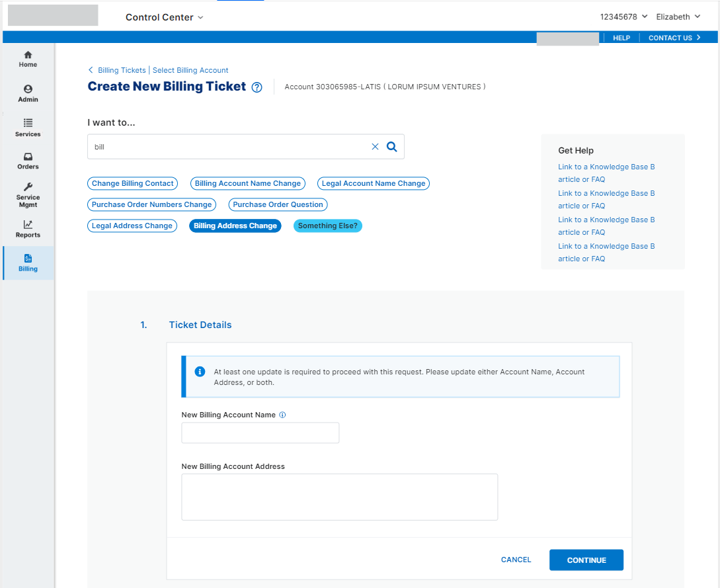This screenshot has width=720, height=588.
Task: Expand the Control Center dropdown
Action: (164, 17)
